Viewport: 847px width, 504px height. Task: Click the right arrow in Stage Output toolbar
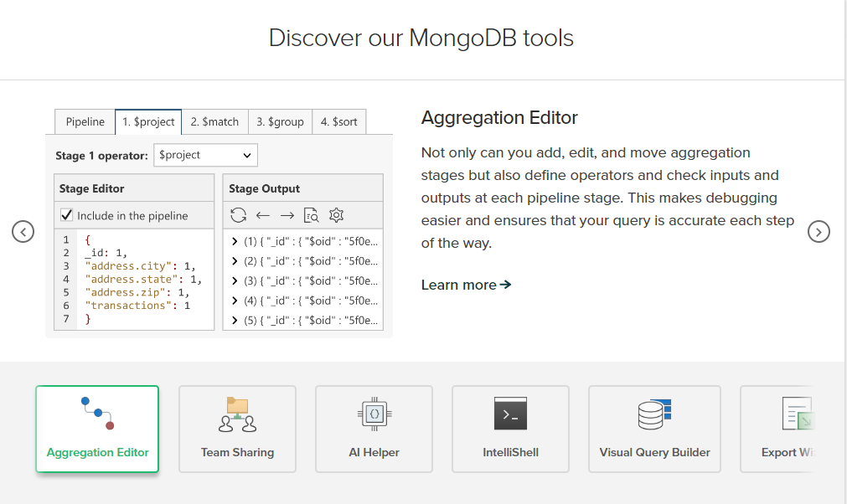tap(287, 215)
